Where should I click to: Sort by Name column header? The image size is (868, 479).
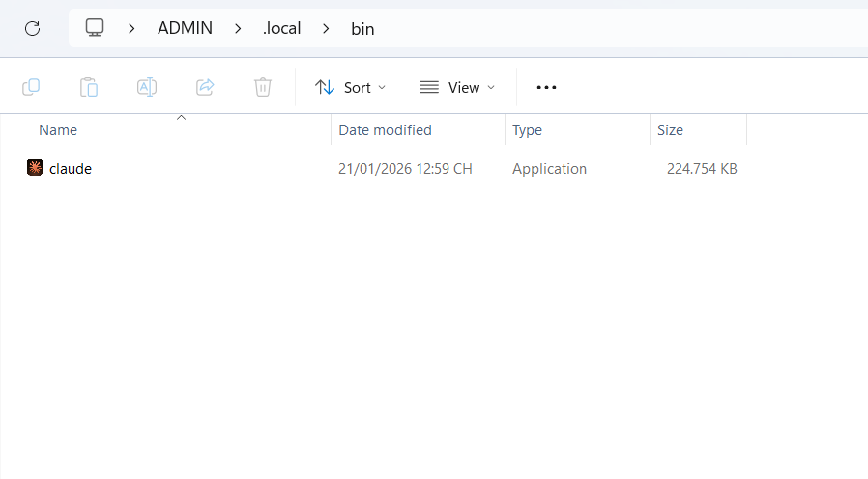coord(58,130)
